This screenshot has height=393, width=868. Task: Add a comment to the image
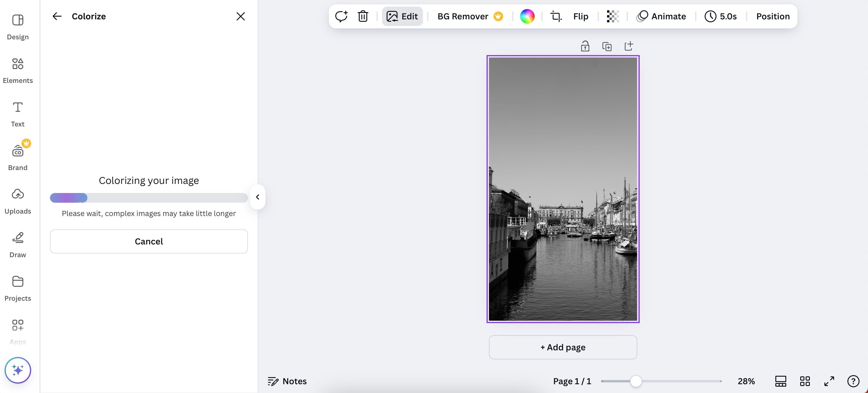tap(341, 16)
